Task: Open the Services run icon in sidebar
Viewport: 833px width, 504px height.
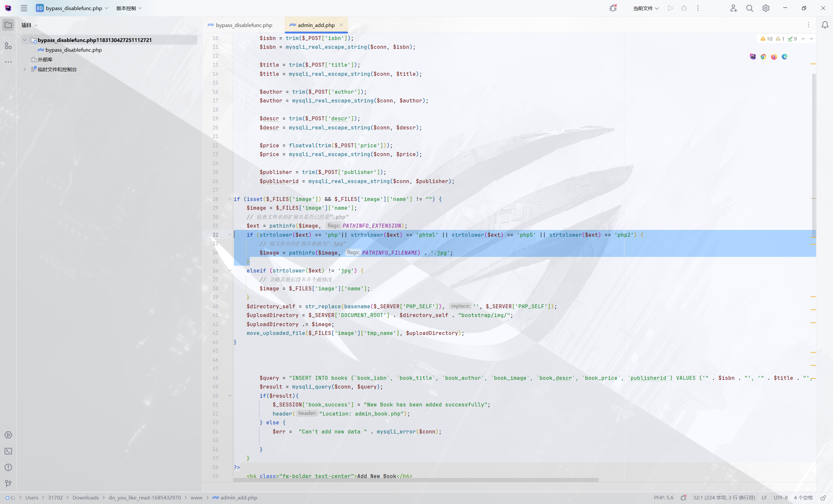Action: pyautogui.click(x=8, y=435)
